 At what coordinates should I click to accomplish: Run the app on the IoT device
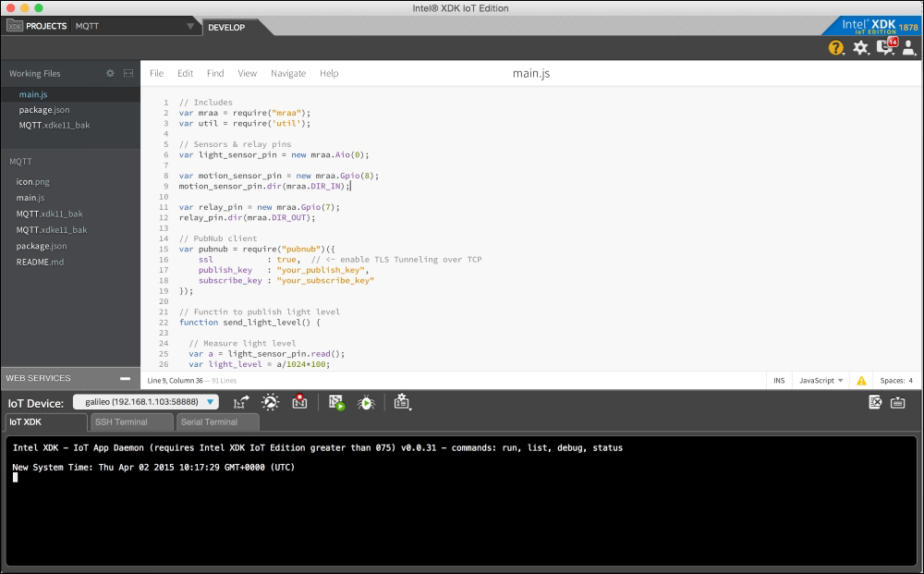coord(336,402)
